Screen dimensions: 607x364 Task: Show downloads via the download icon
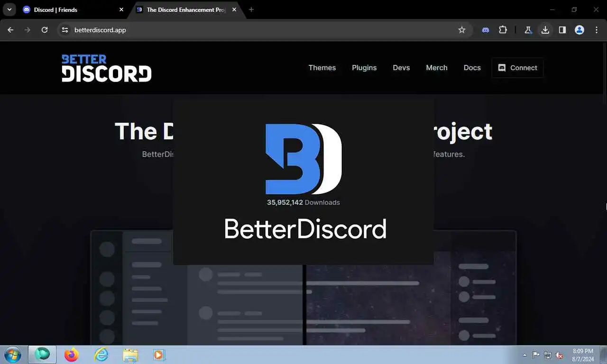545,30
